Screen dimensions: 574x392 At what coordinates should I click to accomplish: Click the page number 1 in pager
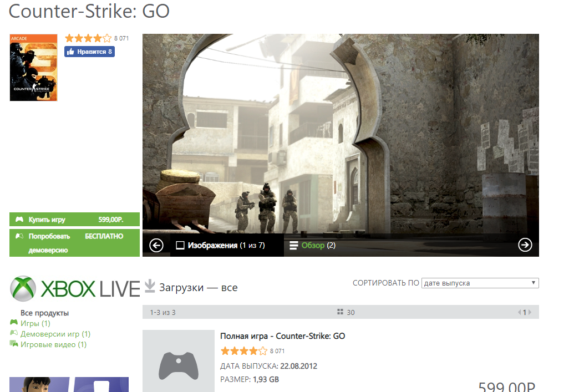click(525, 312)
